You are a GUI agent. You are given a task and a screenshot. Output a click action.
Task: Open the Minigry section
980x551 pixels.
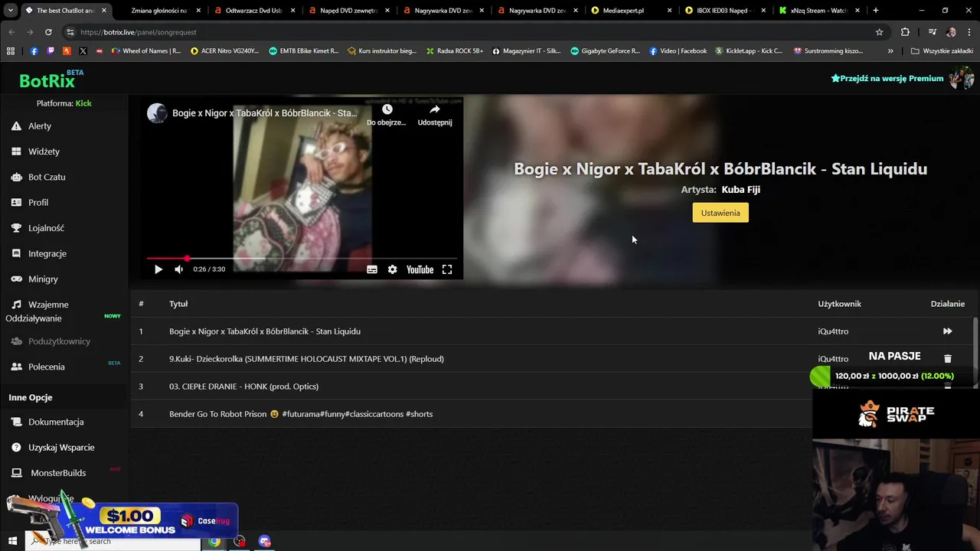(x=43, y=279)
